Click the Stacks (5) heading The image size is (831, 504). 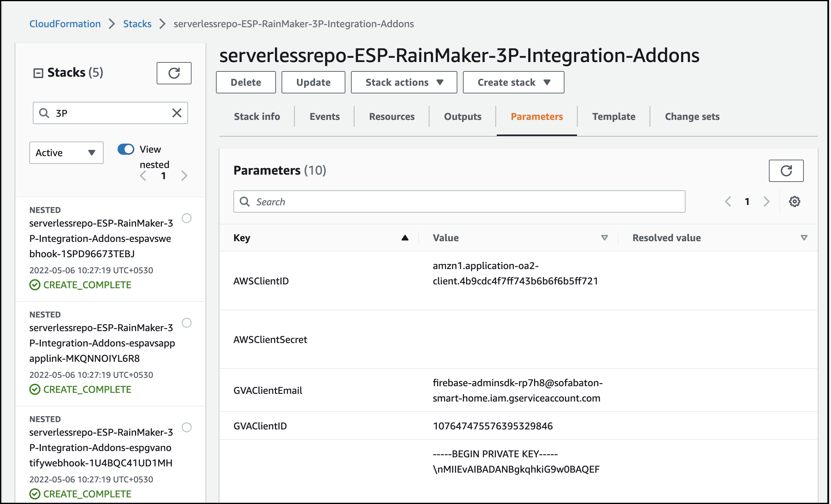[75, 72]
